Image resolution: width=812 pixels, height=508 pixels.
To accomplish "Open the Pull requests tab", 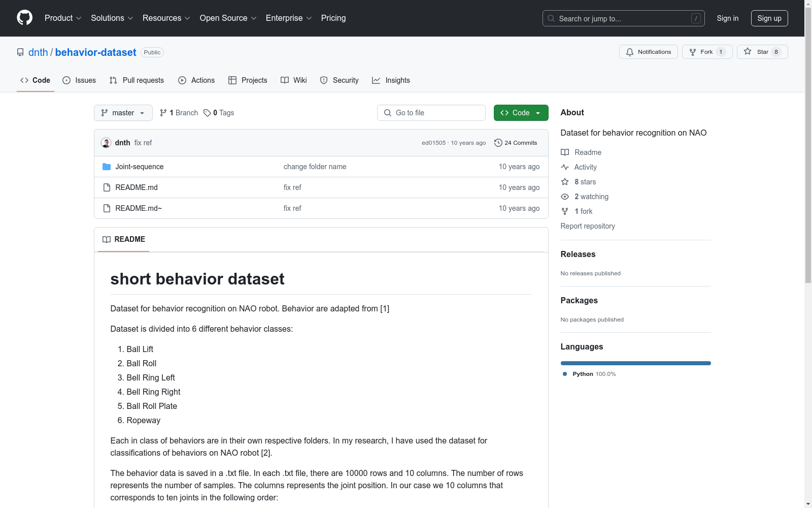I will [137, 80].
